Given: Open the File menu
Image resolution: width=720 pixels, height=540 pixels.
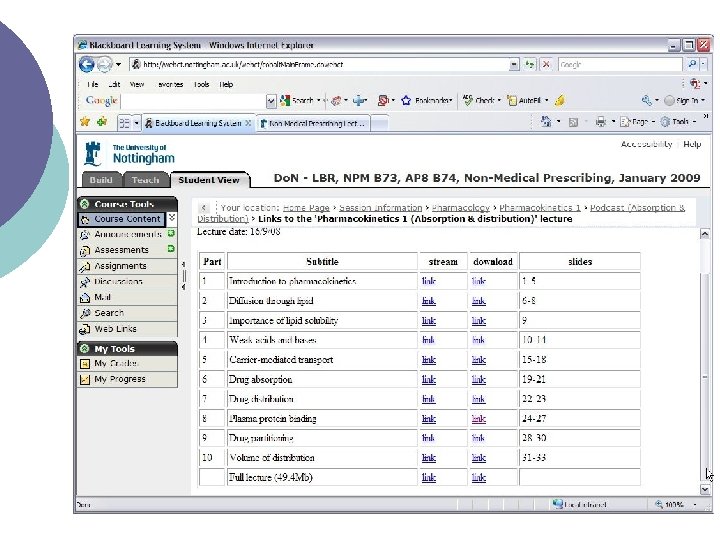Looking at the screenshot, I should tap(92, 84).
